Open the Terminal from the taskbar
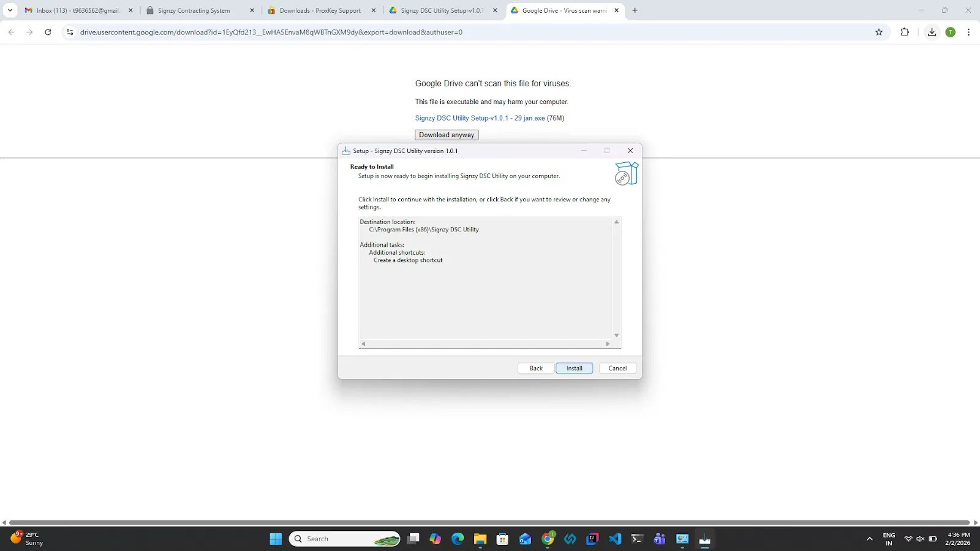 (x=637, y=539)
